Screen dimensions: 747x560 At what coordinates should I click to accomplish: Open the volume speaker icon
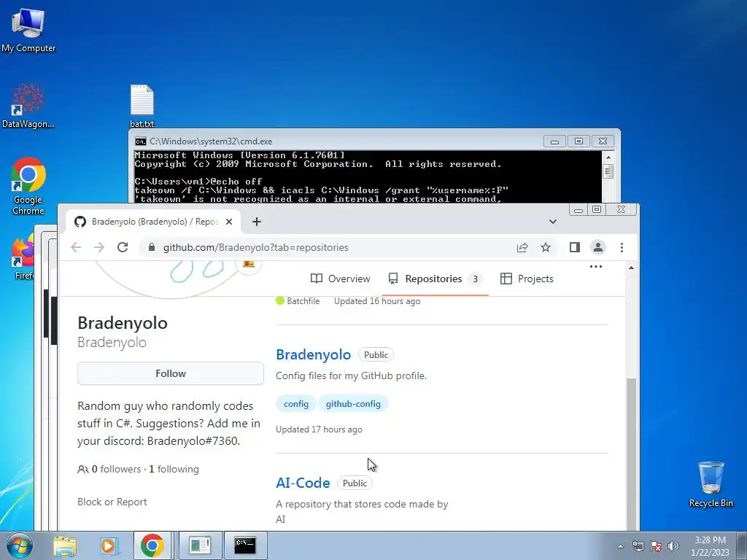(x=673, y=546)
